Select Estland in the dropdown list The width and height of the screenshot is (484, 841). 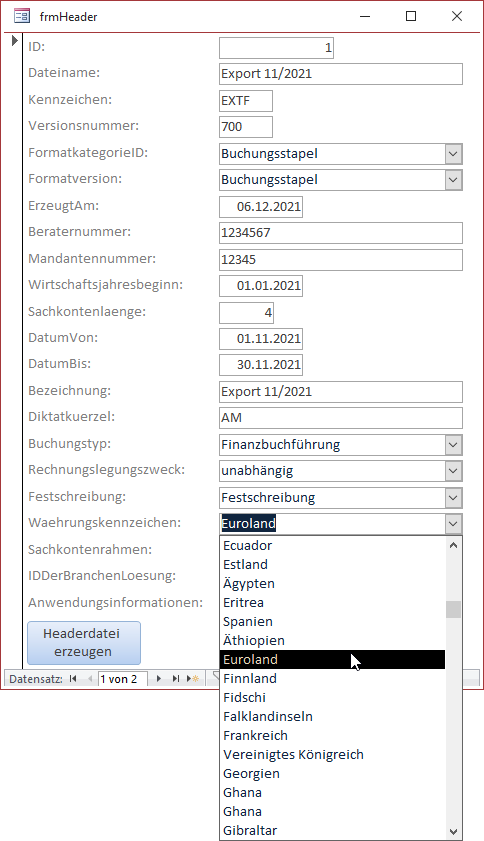click(333, 564)
